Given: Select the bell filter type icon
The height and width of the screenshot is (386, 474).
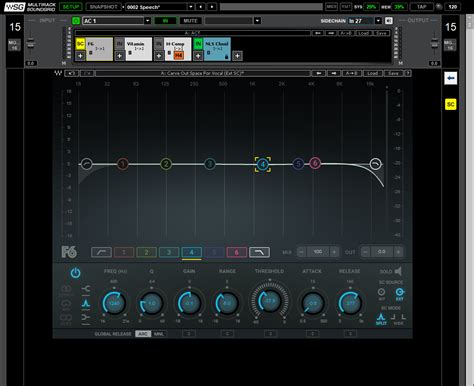Looking at the screenshot, I should [86, 303].
